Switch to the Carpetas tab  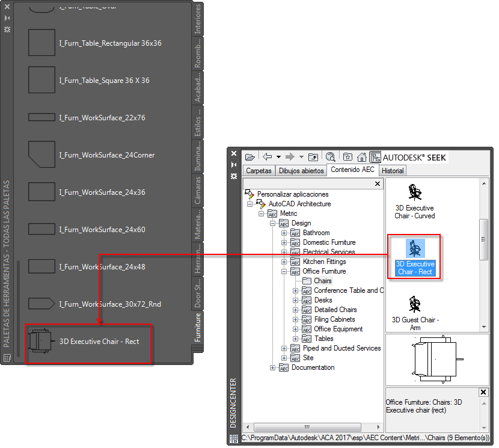(259, 171)
